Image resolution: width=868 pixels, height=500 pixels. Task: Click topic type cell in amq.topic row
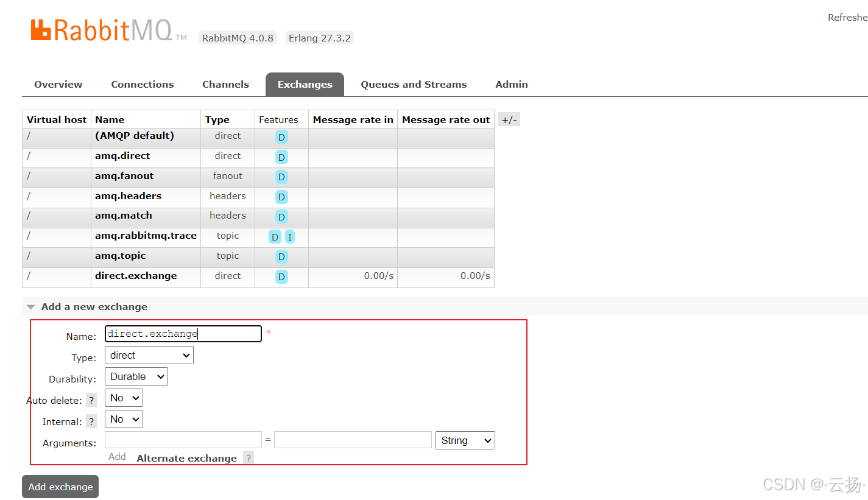[228, 256]
